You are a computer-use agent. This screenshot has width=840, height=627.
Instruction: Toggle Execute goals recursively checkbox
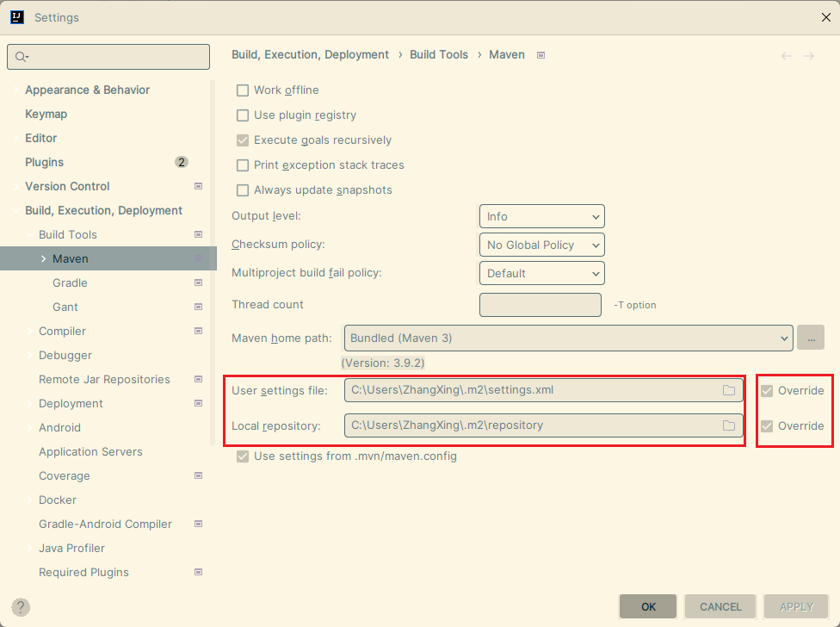[243, 140]
